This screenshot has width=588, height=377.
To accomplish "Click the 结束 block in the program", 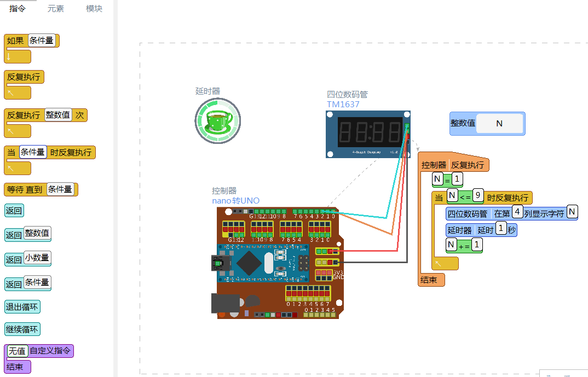I will (431, 280).
